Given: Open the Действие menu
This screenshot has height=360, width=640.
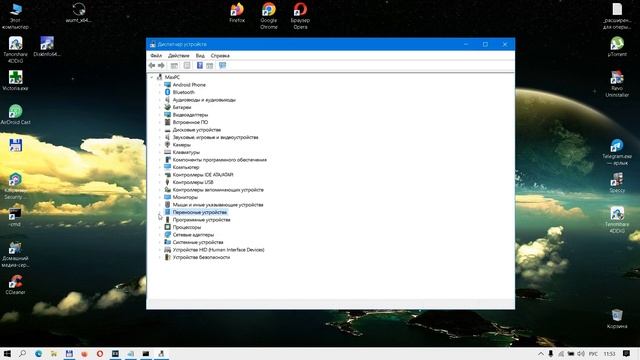Looking at the screenshot, I should click(x=179, y=56).
